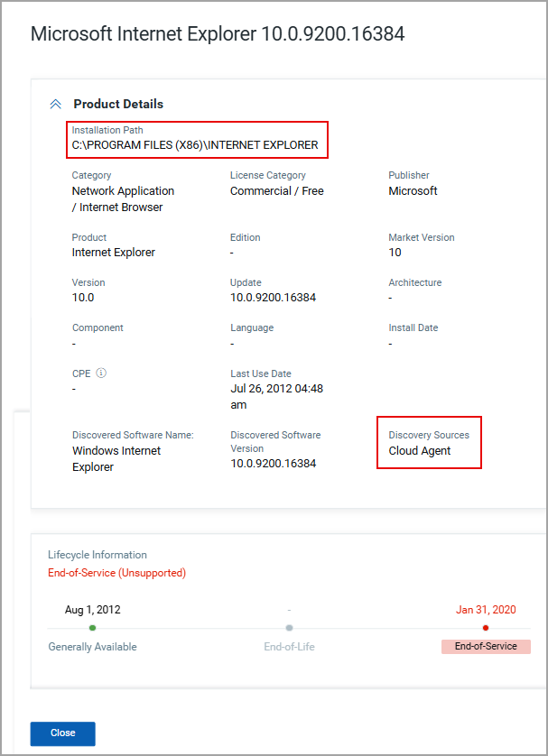Click the 'Windows Internet Explorer' discovered name

pos(116,459)
